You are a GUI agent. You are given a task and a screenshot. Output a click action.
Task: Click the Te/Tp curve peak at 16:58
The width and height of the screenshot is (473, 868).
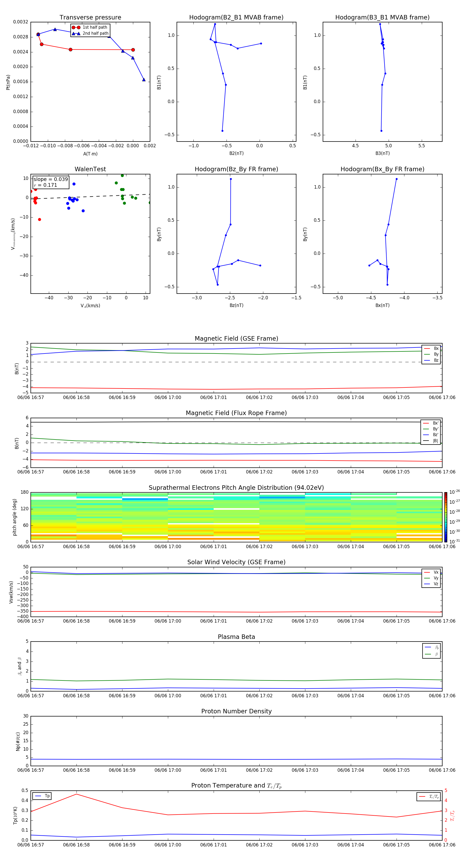76,794
